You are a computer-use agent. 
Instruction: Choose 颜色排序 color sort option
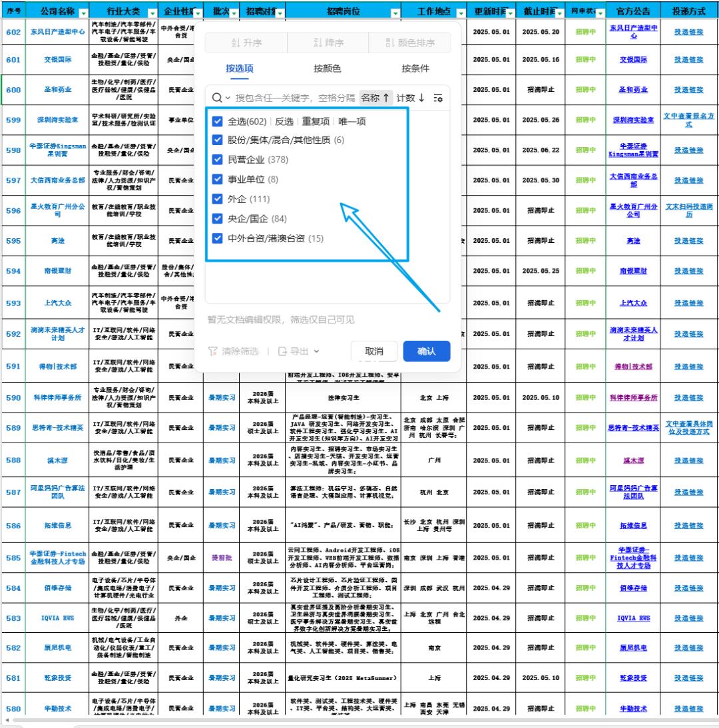[x=410, y=43]
